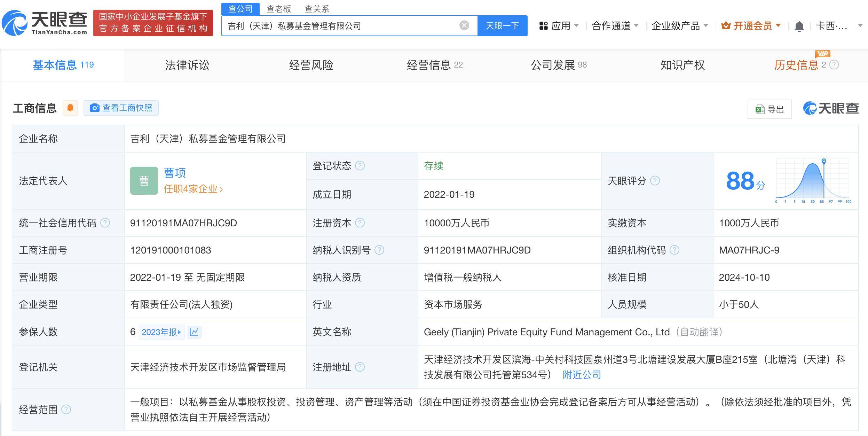Click the 天眼查 logo beside 导出 button
The height and width of the screenshot is (436, 868).
[x=830, y=109]
